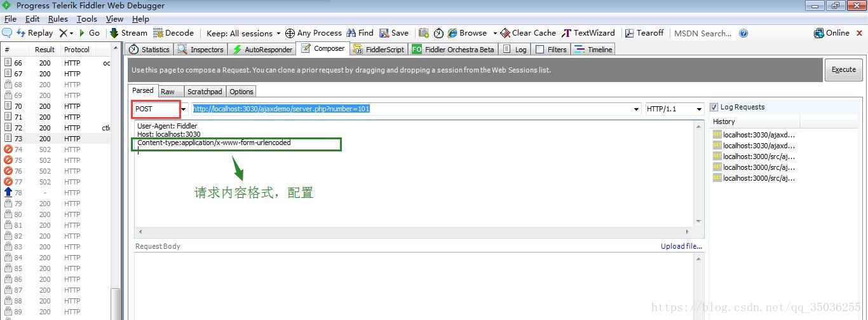Open the Browse dropdown
Viewport: 868px width, 320px height.
click(x=472, y=33)
